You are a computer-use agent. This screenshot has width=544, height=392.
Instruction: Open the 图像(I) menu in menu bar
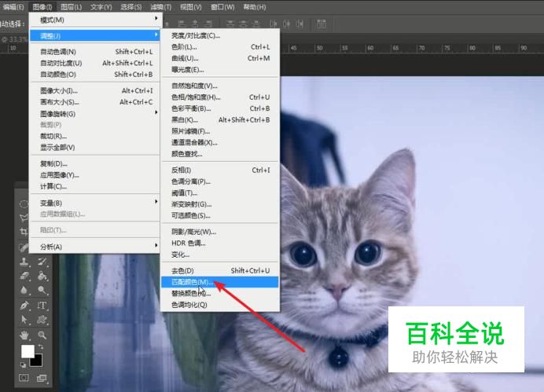[x=42, y=6]
